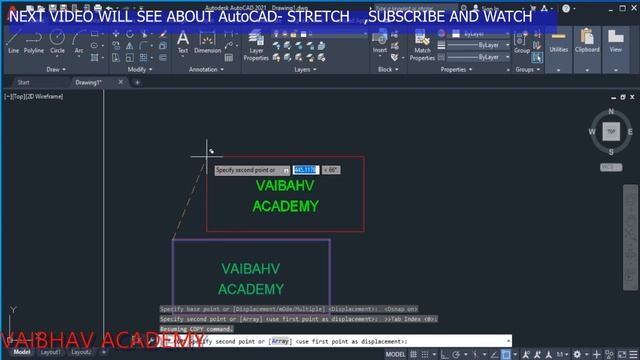The image size is (640, 360).
Task: Open the Utilities panel
Action: (x=558, y=49)
